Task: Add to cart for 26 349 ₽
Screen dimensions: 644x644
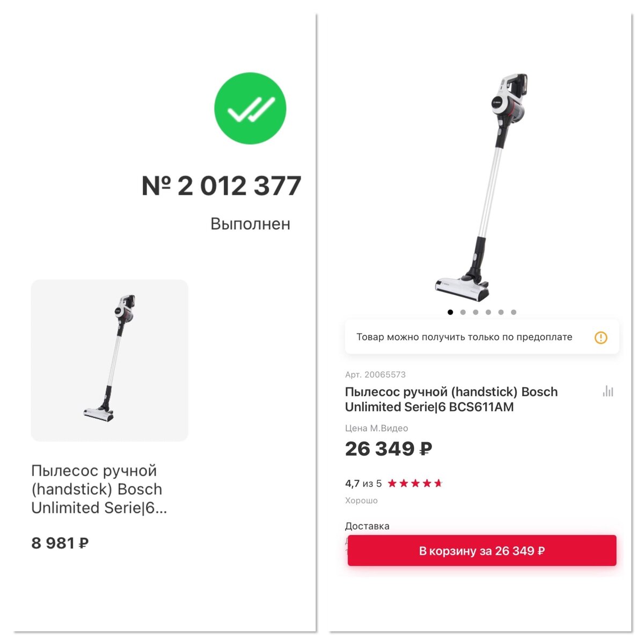Action: (x=482, y=551)
